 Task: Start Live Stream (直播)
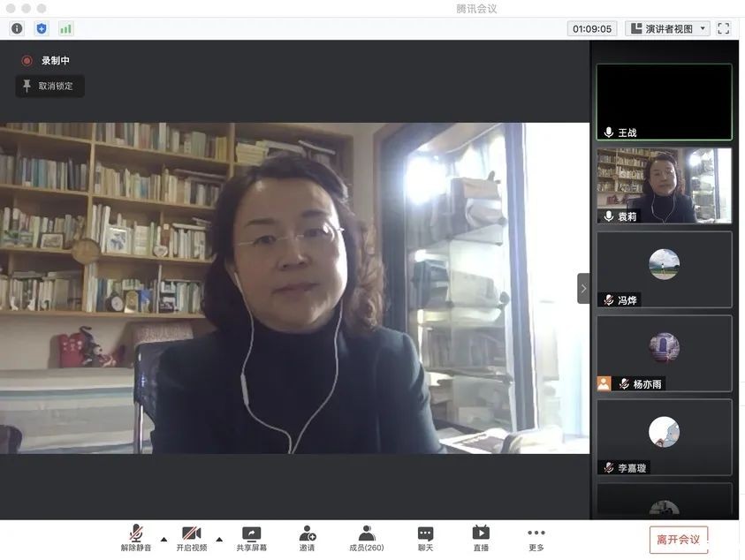coord(480,538)
